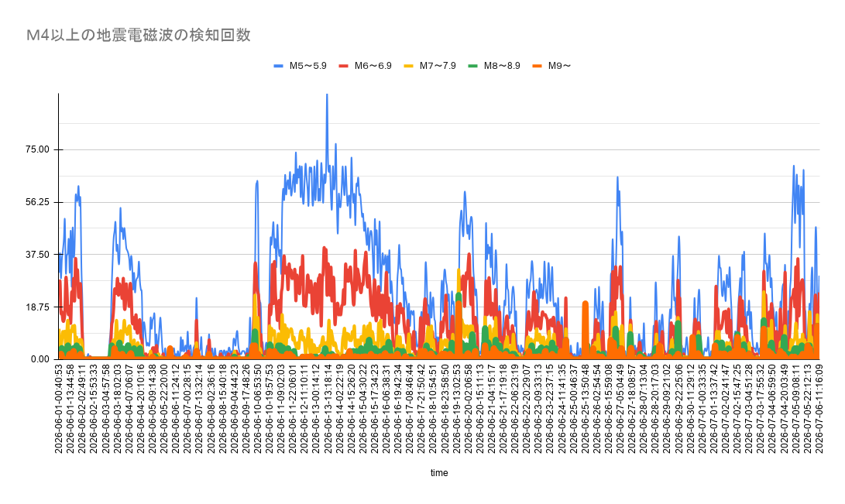Click the chart title M4以上の地震電磁波の検知回数
This screenshot has height=504, width=845.
139,36
